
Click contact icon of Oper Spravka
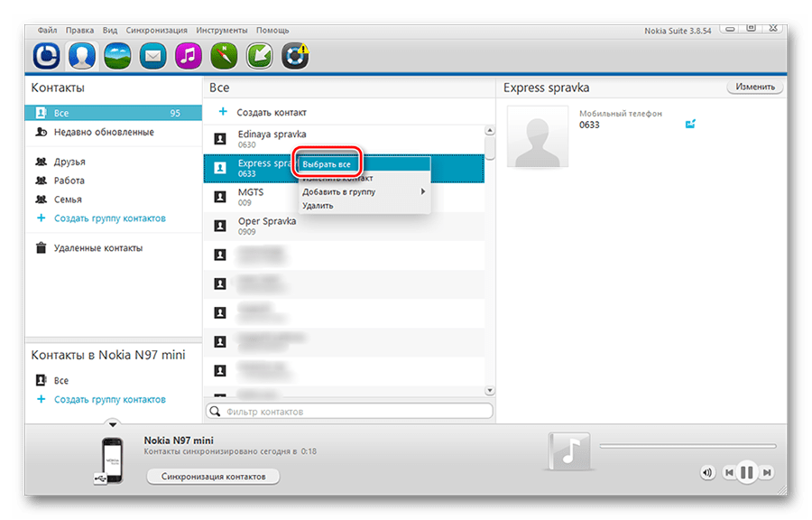pos(220,226)
